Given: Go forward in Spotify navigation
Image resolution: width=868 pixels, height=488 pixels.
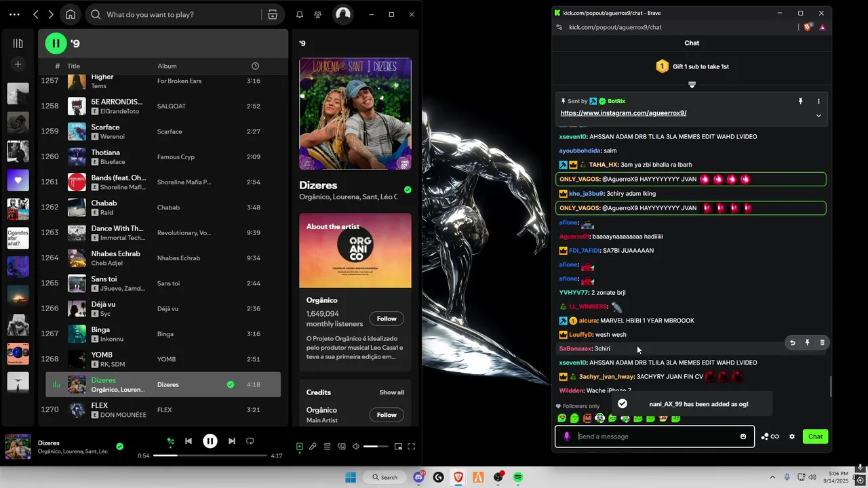Looking at the screenshot, I should (x=51, y=14).
